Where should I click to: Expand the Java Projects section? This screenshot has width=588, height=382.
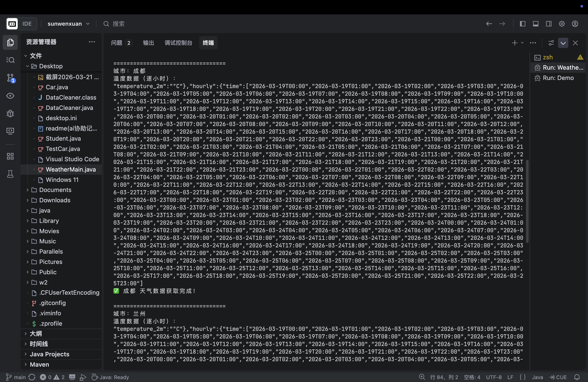(x=49, y=354)
